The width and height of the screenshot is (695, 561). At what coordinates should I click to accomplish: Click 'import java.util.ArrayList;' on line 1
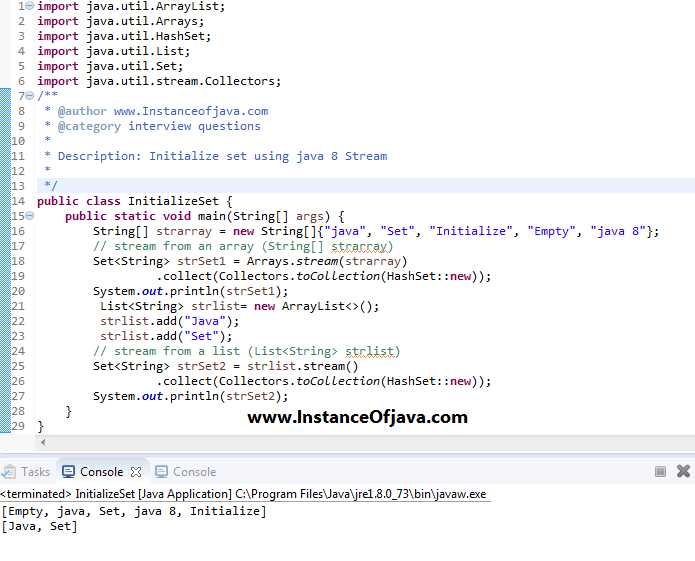[x=131, y=7]
